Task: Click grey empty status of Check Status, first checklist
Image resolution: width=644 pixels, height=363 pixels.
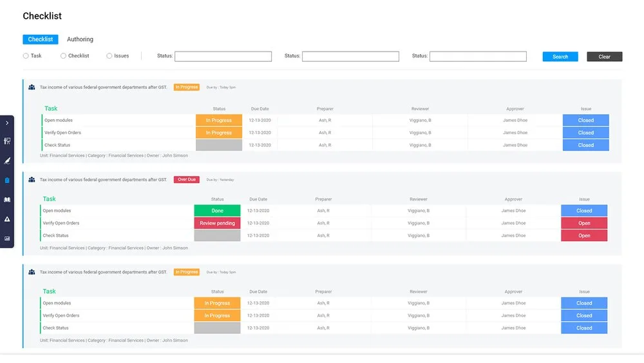Action: tap(219, 145)
